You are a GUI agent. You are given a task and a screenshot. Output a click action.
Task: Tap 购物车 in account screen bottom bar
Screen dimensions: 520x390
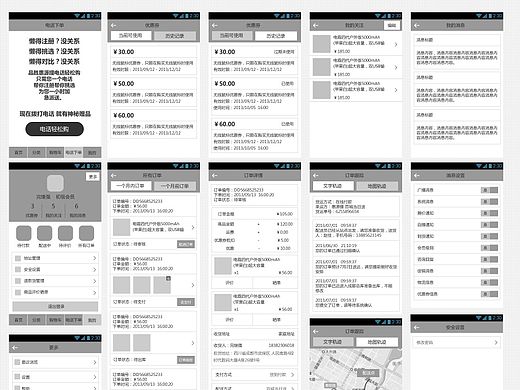point(55,320)
